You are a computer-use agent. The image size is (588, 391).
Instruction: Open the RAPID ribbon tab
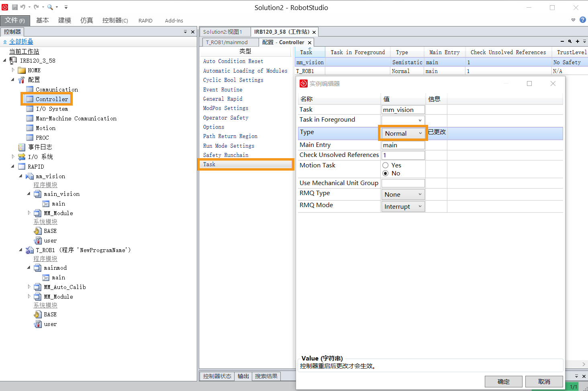(145, 20)
